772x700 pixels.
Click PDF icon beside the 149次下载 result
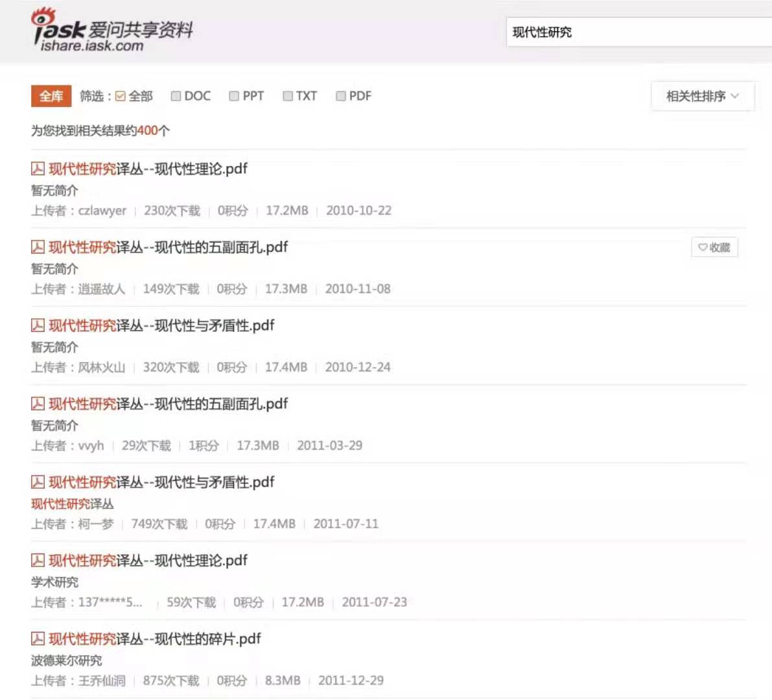coord(38,247)
